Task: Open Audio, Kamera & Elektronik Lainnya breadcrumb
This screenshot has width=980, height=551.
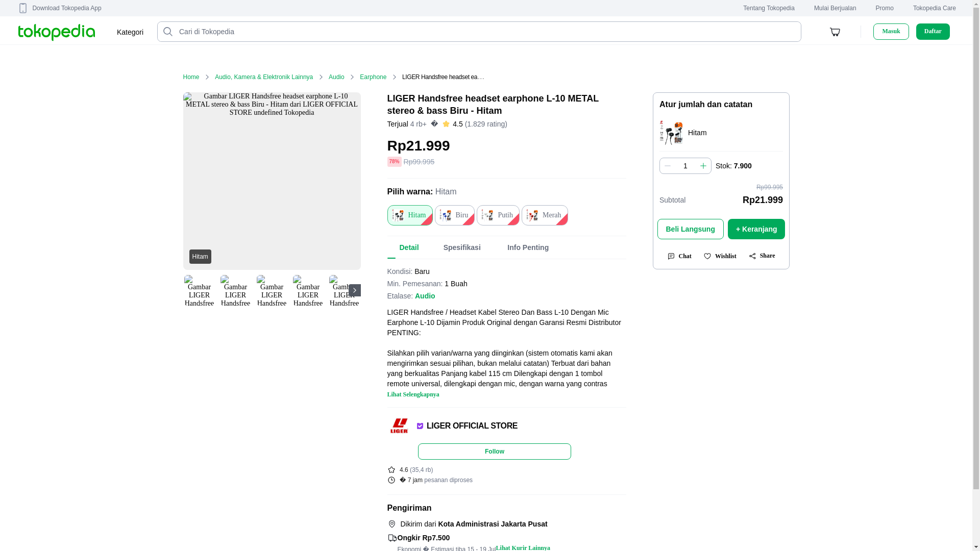Action: (264, 77)
